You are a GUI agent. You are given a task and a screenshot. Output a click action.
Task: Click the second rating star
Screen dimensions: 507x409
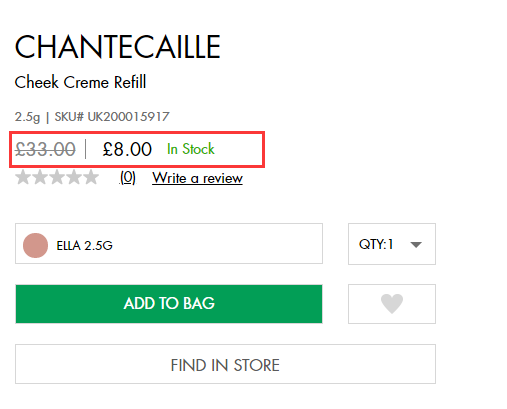[40, 177]
